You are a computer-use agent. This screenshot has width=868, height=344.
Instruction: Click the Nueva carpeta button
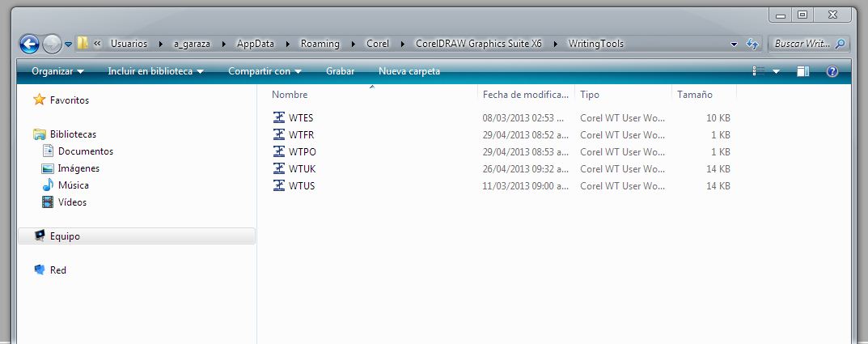409,71
